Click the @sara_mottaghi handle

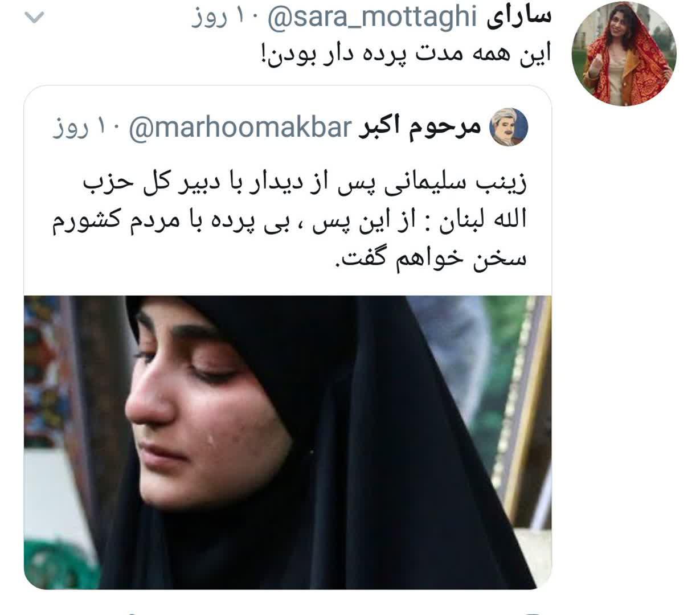click(x=371, y=18)
